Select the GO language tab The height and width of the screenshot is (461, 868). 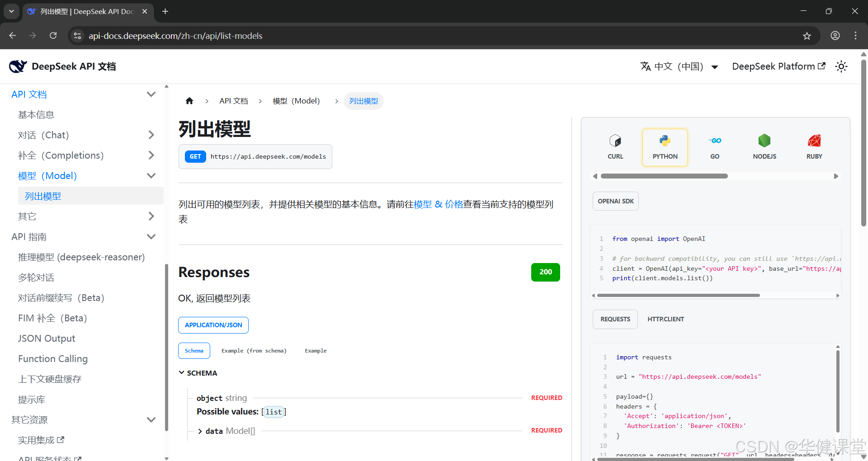[x=715, y=147]
